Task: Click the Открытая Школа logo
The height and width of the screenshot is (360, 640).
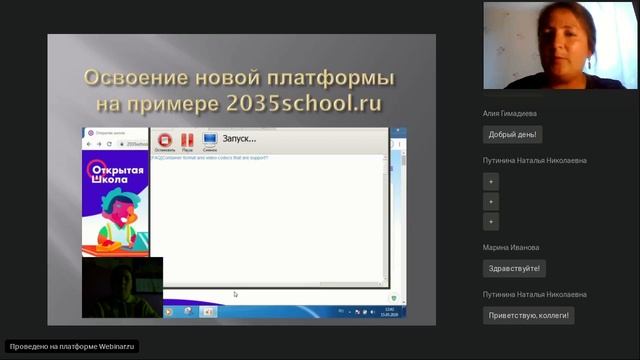Action: tap(116, 172)
